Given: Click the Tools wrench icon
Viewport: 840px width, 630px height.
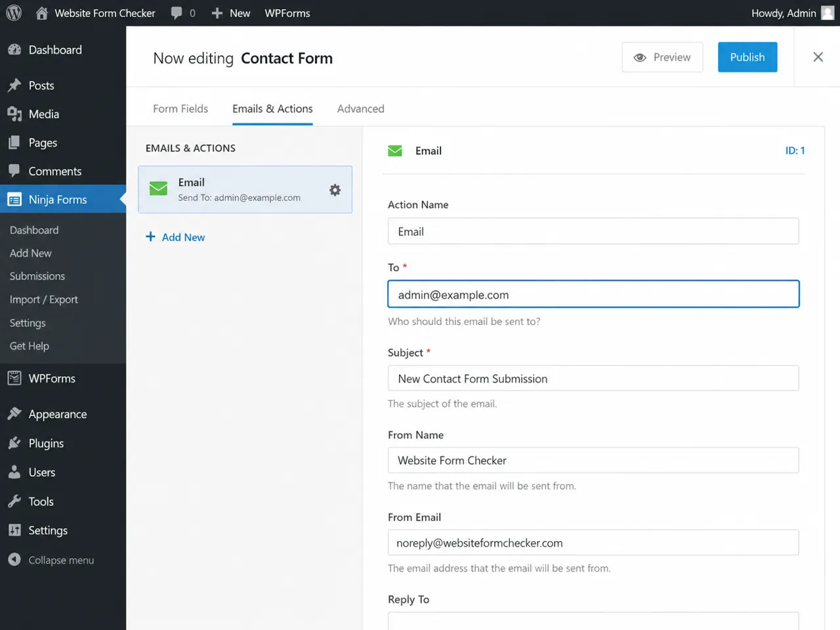Looking at the screenshot, I should [x=14, y=501].
